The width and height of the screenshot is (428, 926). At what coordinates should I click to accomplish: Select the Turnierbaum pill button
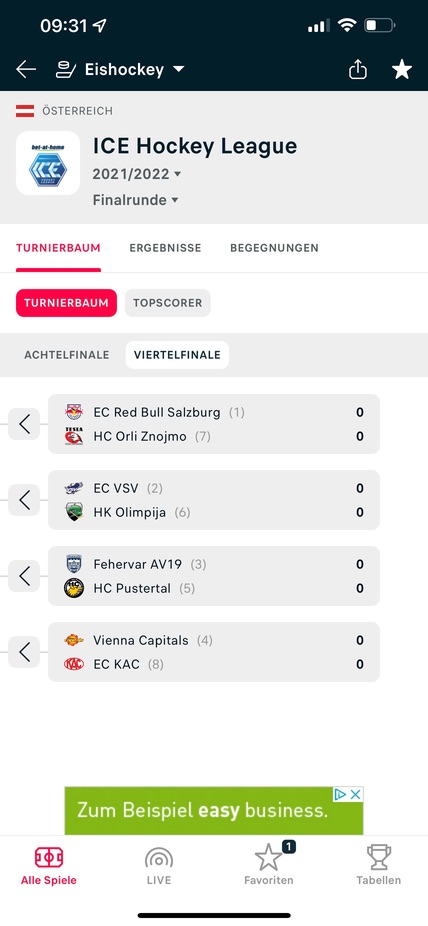(66, 303)
